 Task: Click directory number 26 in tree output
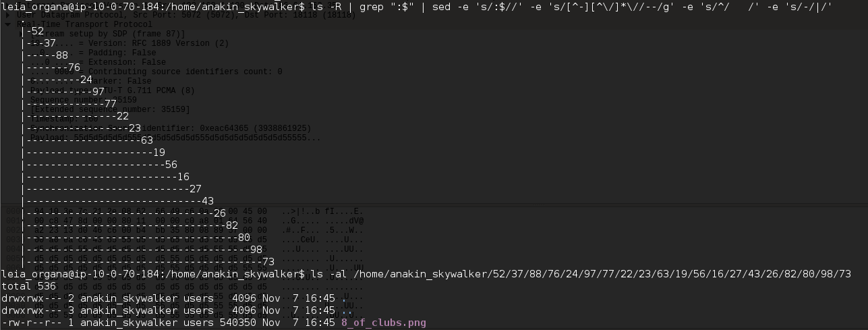point(221,213)
